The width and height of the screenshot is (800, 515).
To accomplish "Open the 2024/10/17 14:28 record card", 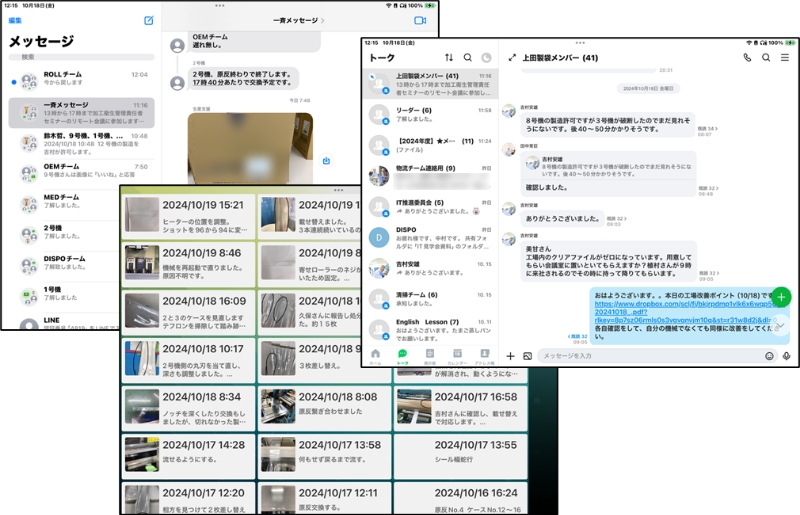I will pyautogui.click(x=188, y=456).
